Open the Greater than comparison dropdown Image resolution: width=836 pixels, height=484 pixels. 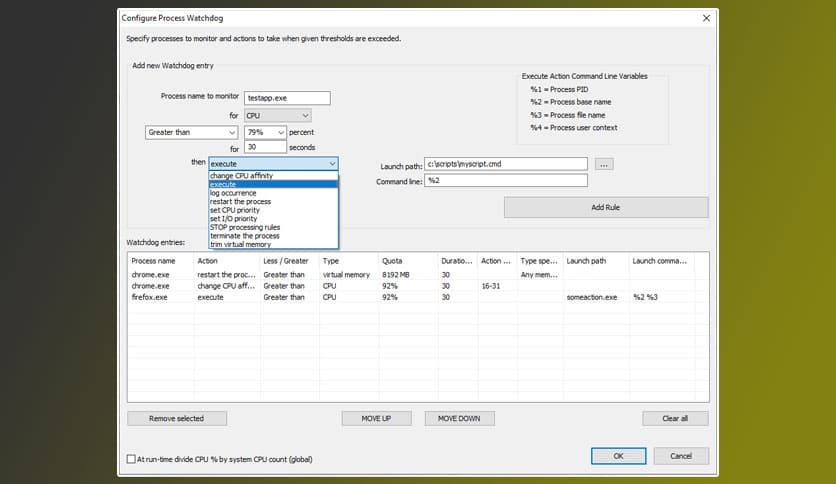(x=191, y=132)
